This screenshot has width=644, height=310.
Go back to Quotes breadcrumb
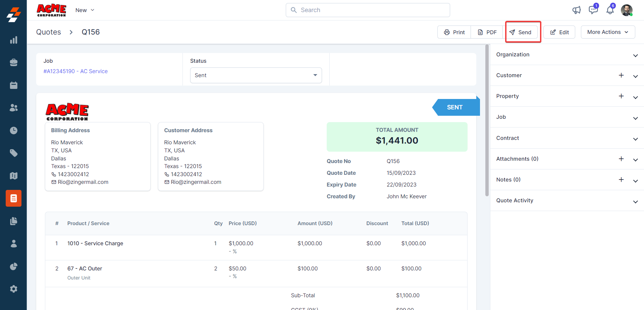click(49, 32)
